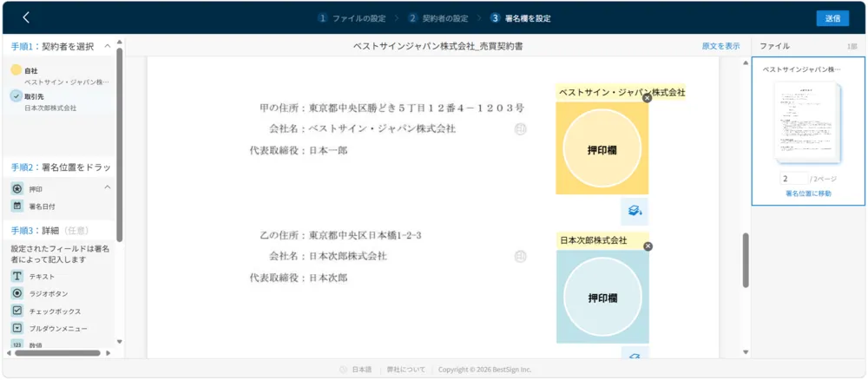Click left panel scroll-down arrow

[119, 343]
